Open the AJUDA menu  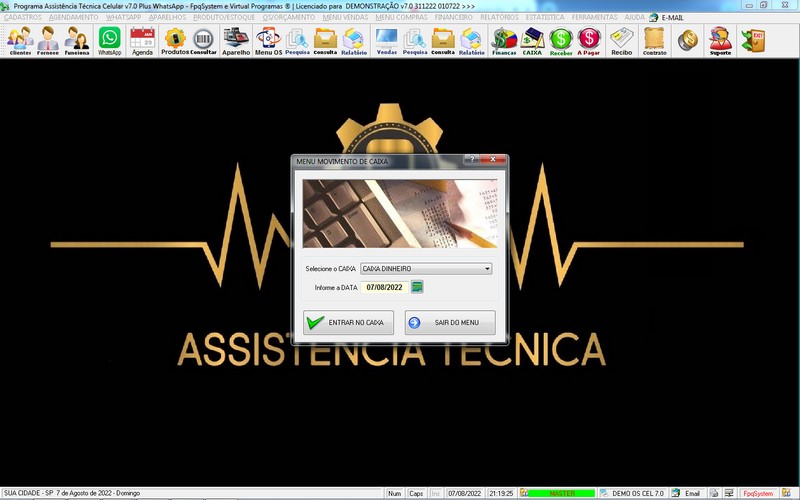(x=635, y=17)
